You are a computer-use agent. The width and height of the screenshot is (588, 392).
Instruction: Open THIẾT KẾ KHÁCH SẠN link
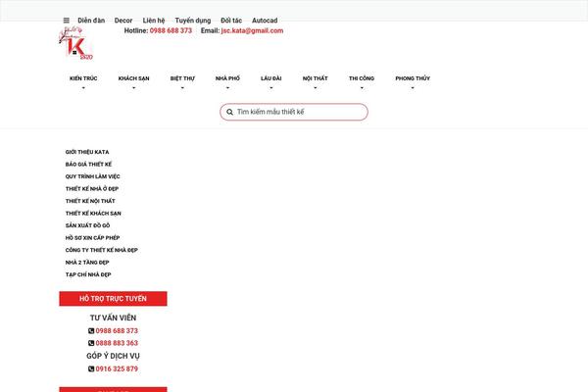point(93,214)
